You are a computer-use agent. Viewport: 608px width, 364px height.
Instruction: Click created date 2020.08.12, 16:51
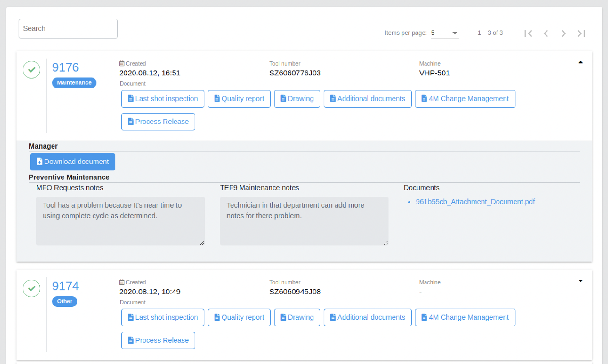[x=150, y=73]
